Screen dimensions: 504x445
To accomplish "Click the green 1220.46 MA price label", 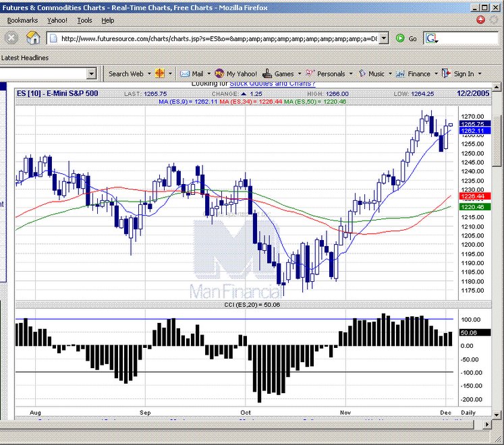I will tap(475, 207).
